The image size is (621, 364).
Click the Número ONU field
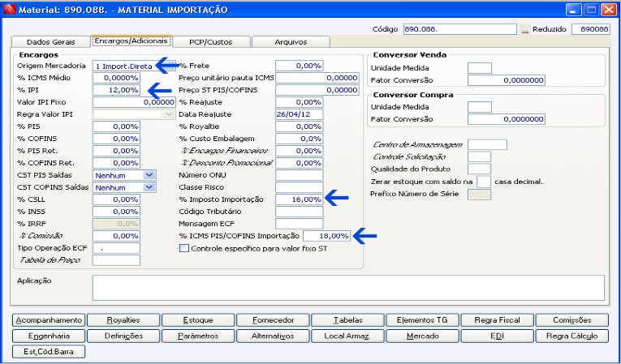coord(299,175)
